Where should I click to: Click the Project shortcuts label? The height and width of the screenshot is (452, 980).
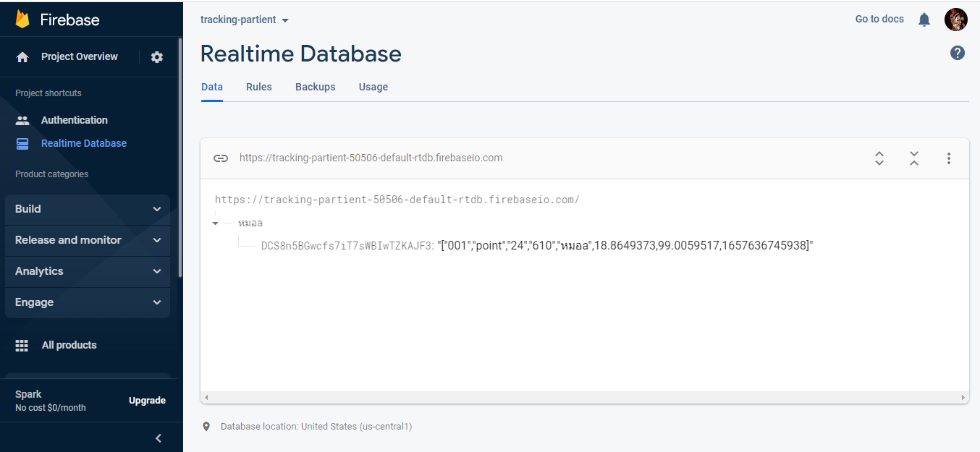click(48, 93)
